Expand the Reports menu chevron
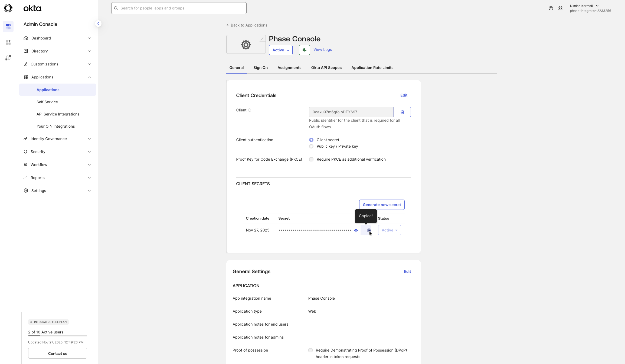Viewport: 625px width, 364px height. tap(89, 178)
